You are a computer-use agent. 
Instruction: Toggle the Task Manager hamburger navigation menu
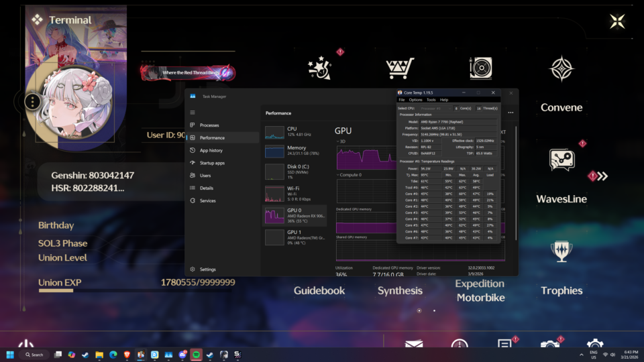(193, 113)
